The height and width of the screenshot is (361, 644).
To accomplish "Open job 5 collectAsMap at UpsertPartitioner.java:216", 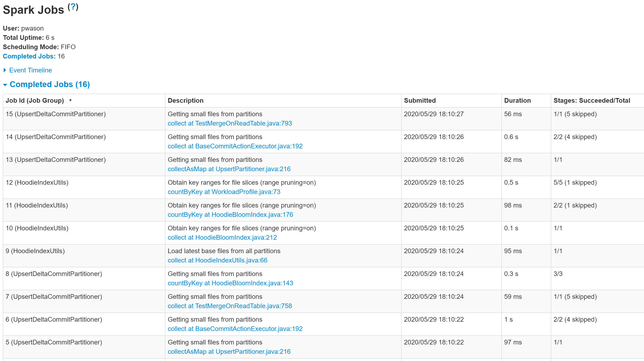I will pos(229,352).
